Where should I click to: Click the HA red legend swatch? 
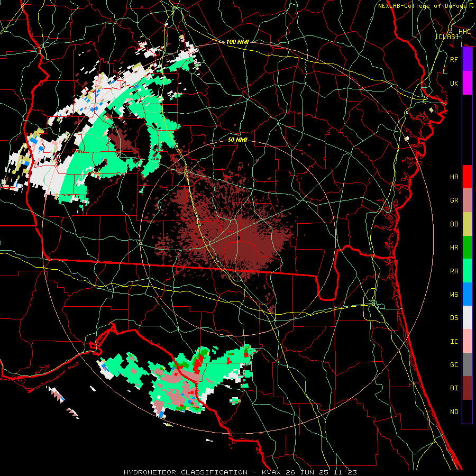pyautogui.click(x=467, y=177)
